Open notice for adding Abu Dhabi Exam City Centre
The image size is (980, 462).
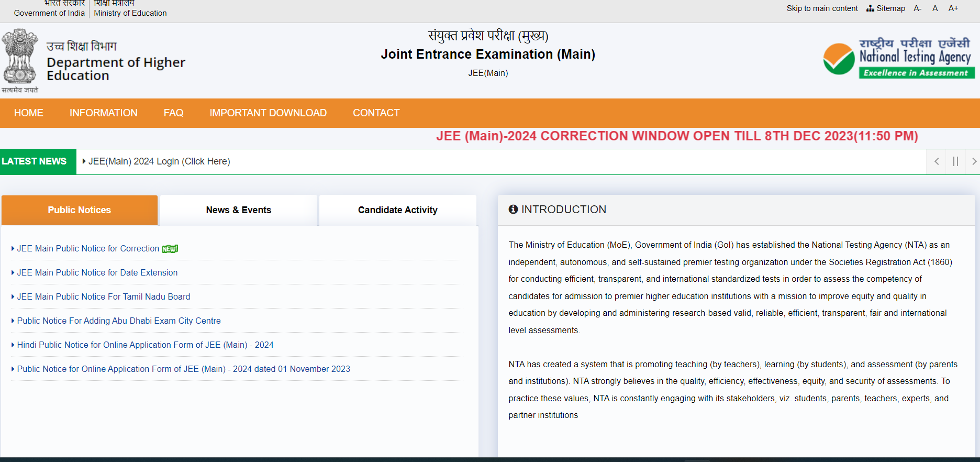coord(119,321)
